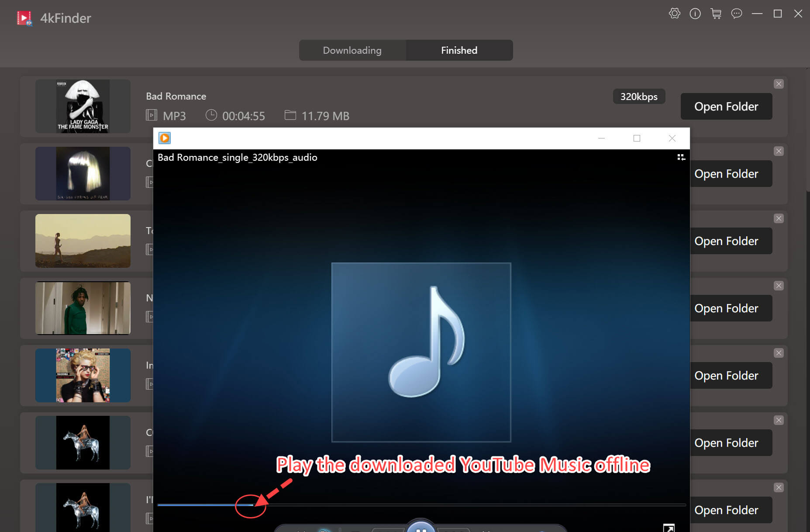Screen dimensions: 810x532
Task: Pause playback in the media player
Action: (421, 529)
